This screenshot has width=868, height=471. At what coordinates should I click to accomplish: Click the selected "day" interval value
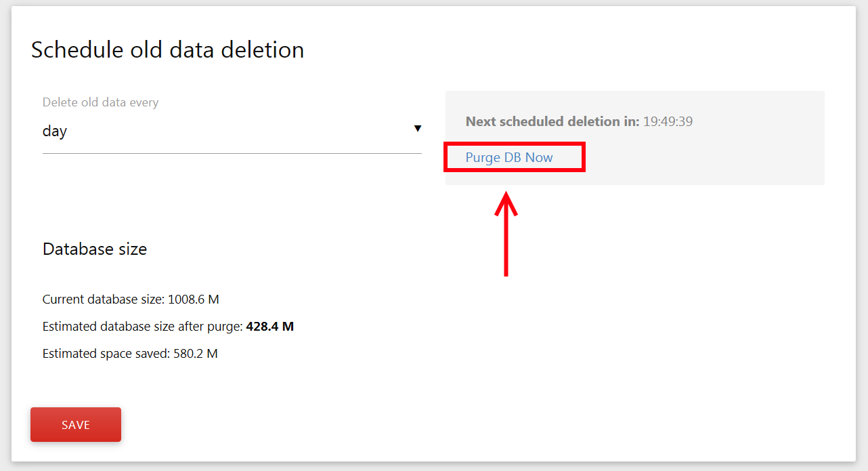click(55, 131)
